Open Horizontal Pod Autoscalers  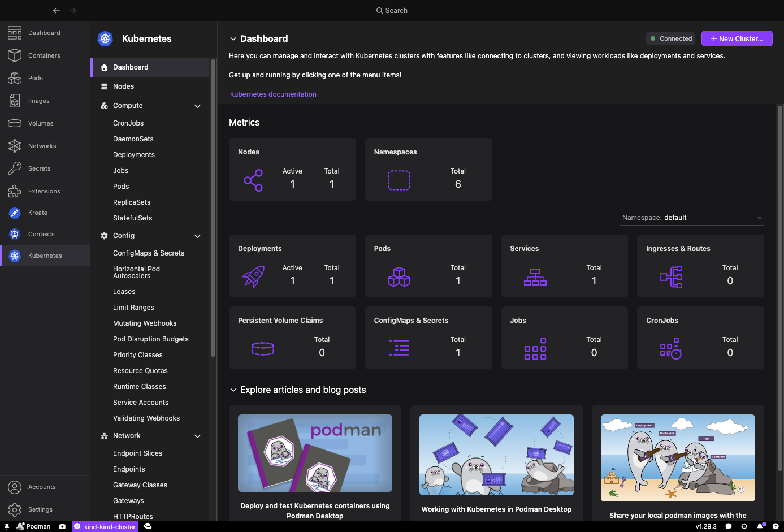(136, 273)
